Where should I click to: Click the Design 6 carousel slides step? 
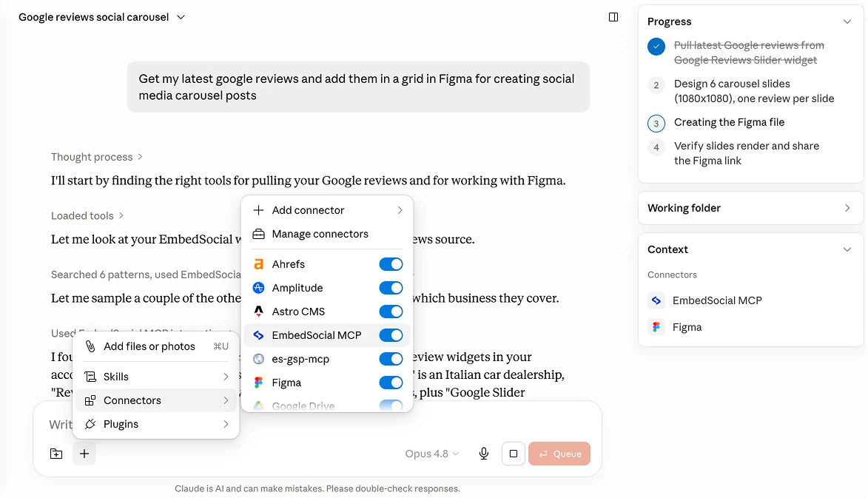pos(754,91)
